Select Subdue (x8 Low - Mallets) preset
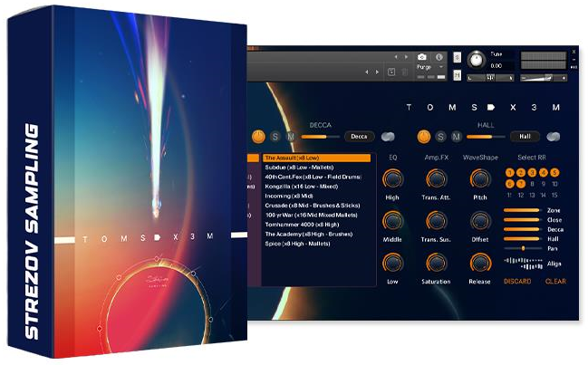The height and width of the screenshot is (365, 588). [317, 168]
